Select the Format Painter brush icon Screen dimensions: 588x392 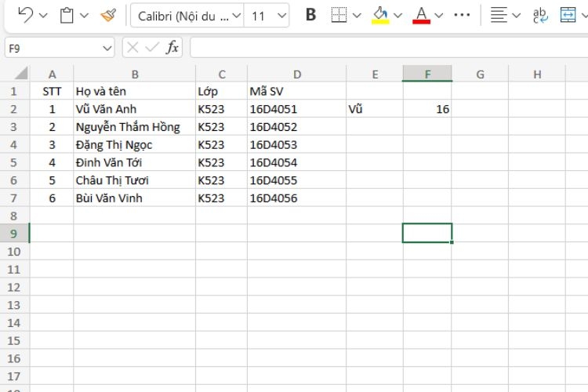point(108,16)
